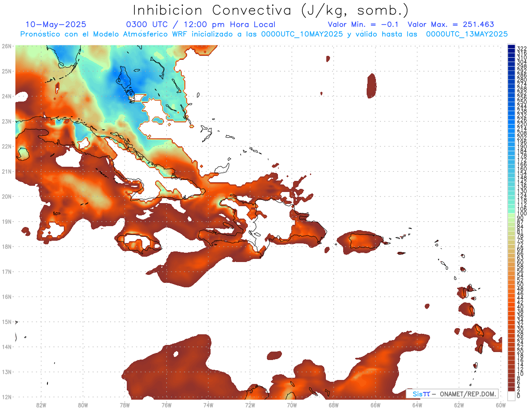Viewport: 532px width, 411px height.
Task: Click the 68W longitude label
Action: point(333,405)
